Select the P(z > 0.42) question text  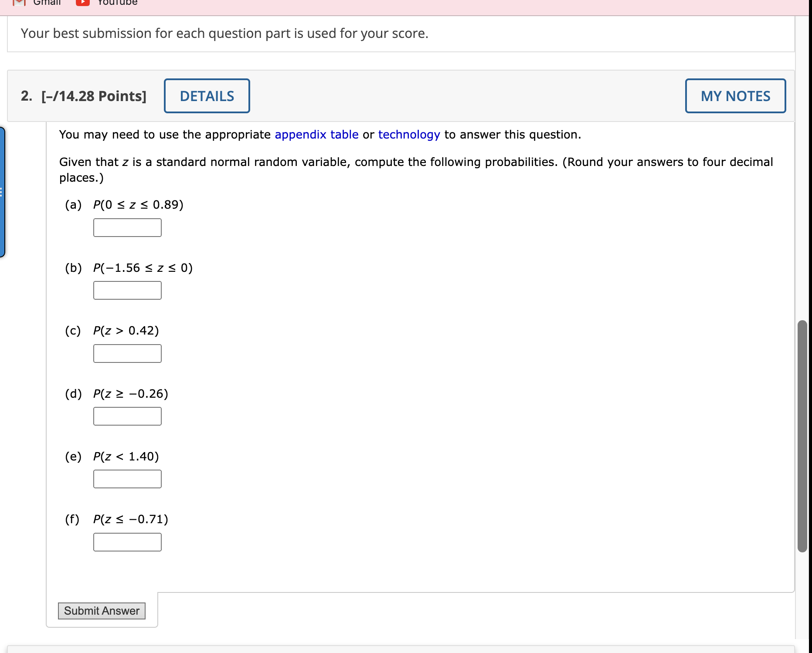pyautogui.click(x=126, y=331)
